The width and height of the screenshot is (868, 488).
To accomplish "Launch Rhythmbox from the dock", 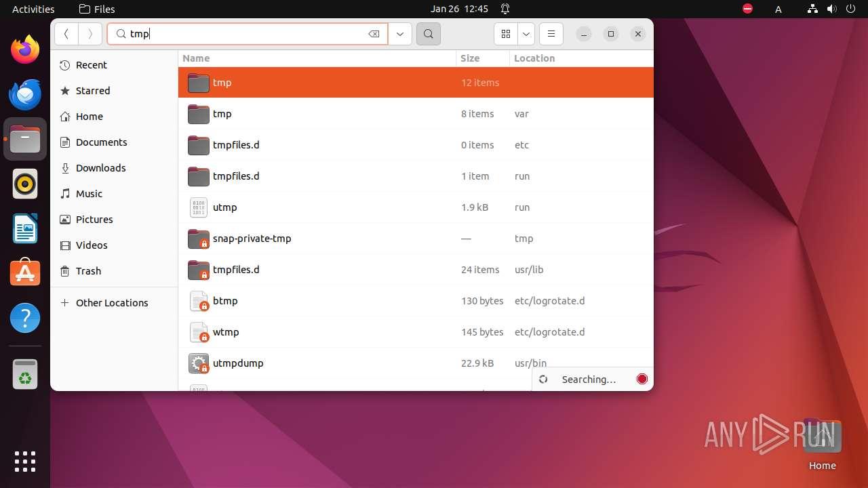I will click(25, 184).
